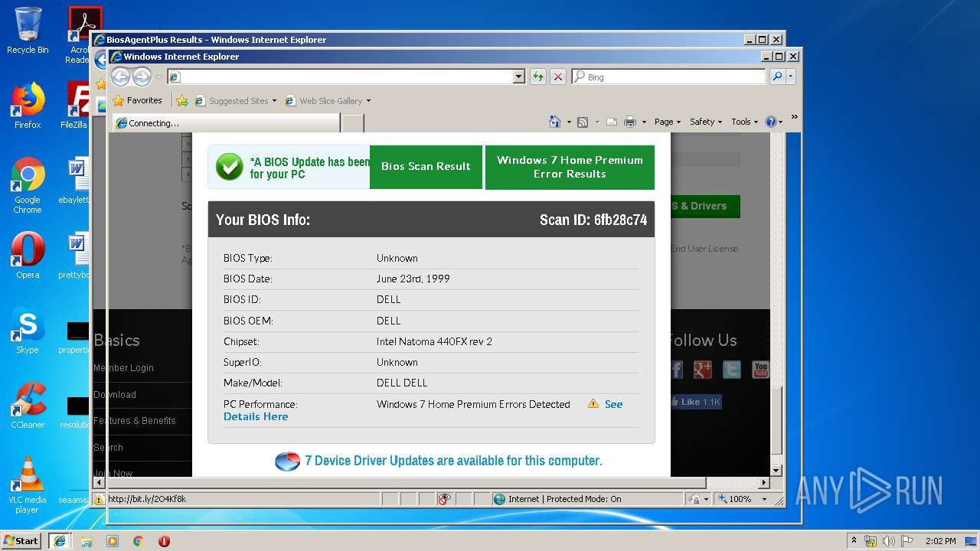Viewport: 980px width, 551px height.
Task: Open the CCleaner desktop shortcut
Action: click(x=28, y=406)
